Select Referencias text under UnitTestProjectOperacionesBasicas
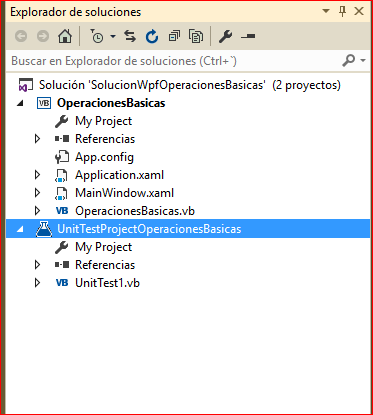The image size is (373, 415). pyautogui.click(x=105, y=265)
